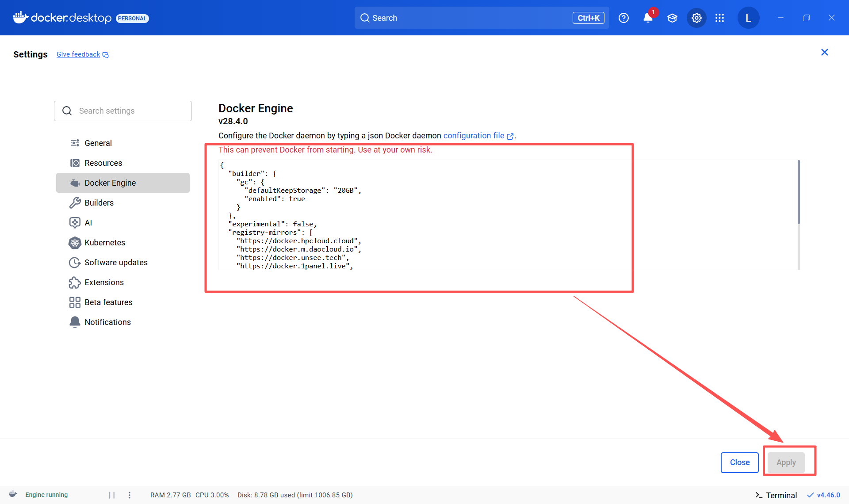
Task: Click the Beta features grid icon
Action: [75, 302]
